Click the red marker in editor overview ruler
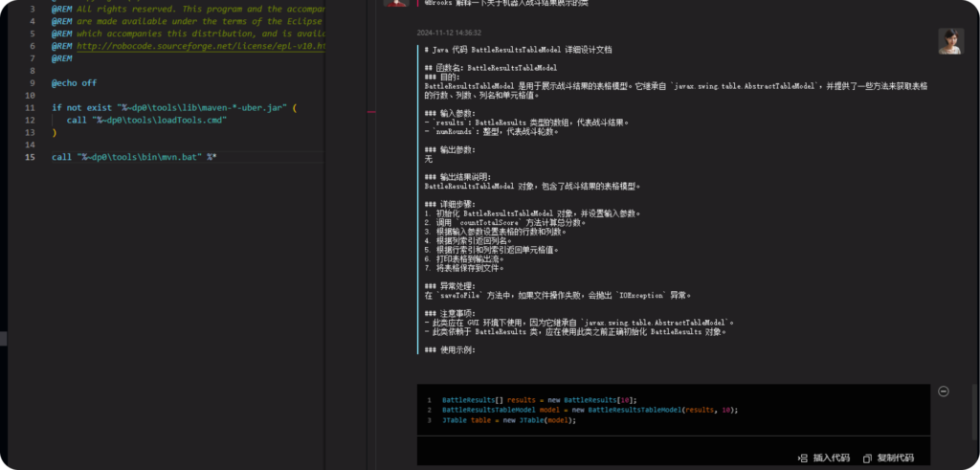980x470 pixels. pos(372,111)
